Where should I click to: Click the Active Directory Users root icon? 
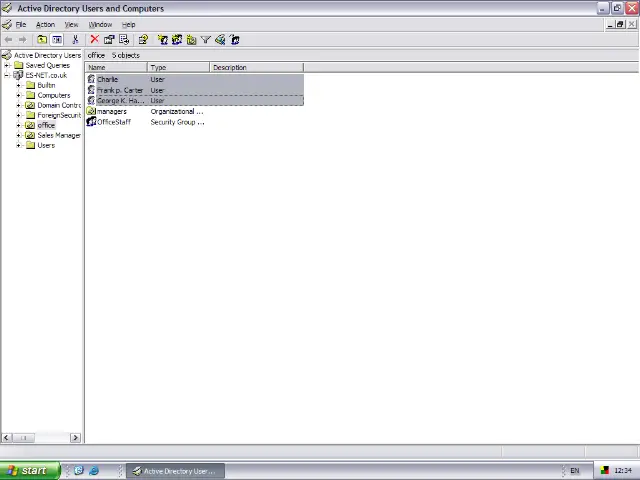point(7,55)
